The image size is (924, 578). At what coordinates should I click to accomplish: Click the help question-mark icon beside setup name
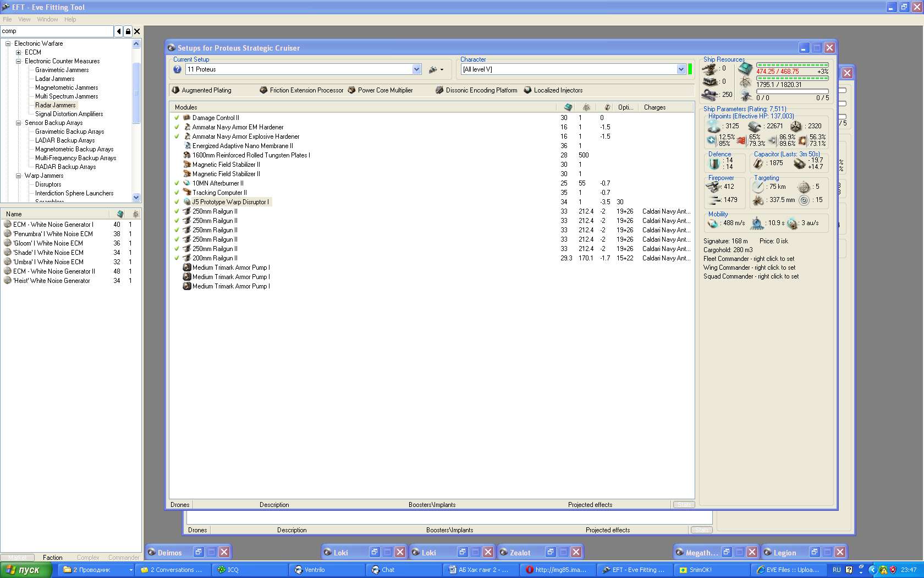tap(177, 69)
